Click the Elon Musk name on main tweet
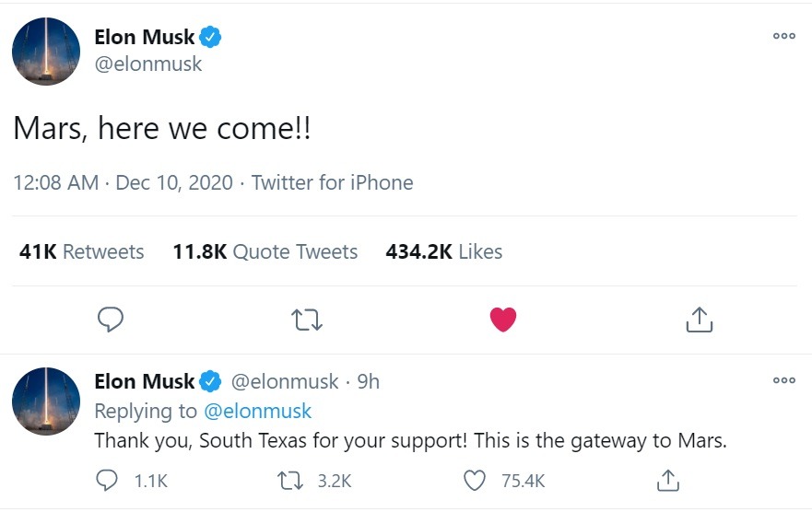The image size is (812, 512). pyautogui.click(x=145, y=37)
